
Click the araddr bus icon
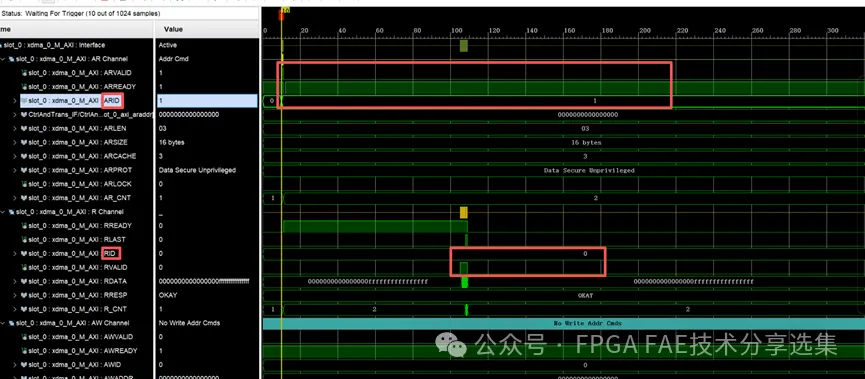point(24,115)
